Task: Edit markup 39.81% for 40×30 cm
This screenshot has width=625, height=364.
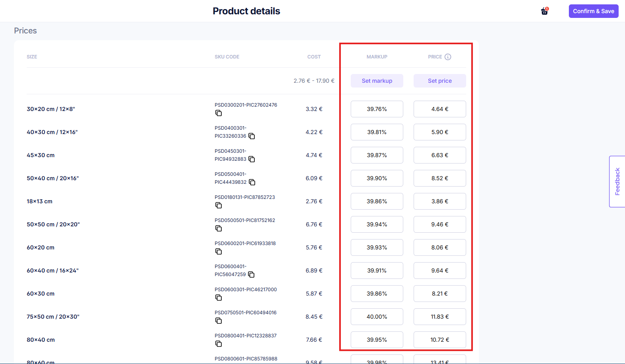Action: (x=377, y=132)
